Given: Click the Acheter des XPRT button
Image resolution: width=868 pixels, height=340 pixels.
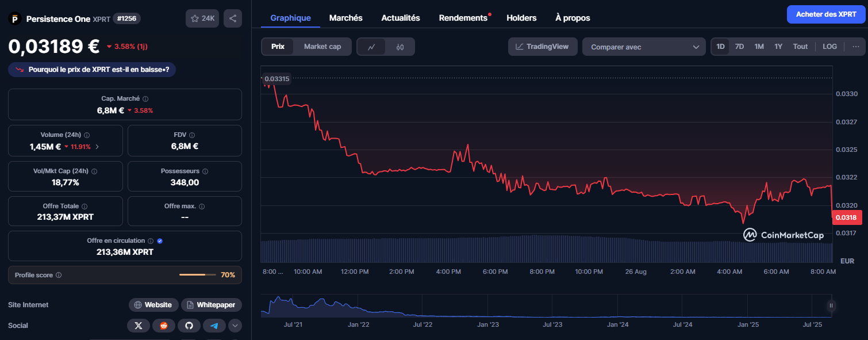Looking at the screenshot, I should point(826,14).
